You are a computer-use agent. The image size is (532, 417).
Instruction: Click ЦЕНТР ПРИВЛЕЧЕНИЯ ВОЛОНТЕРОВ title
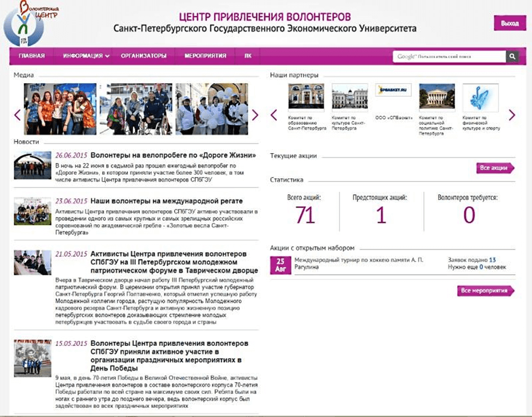pos(265,16)
